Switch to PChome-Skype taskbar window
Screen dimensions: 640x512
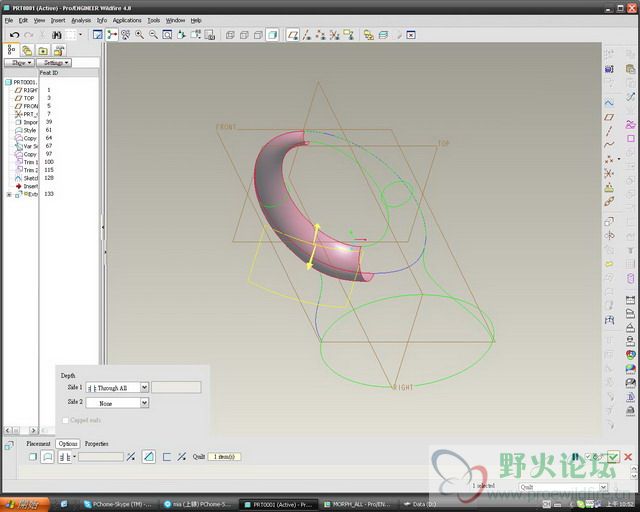pyautogui.click(x=117, y=505)
